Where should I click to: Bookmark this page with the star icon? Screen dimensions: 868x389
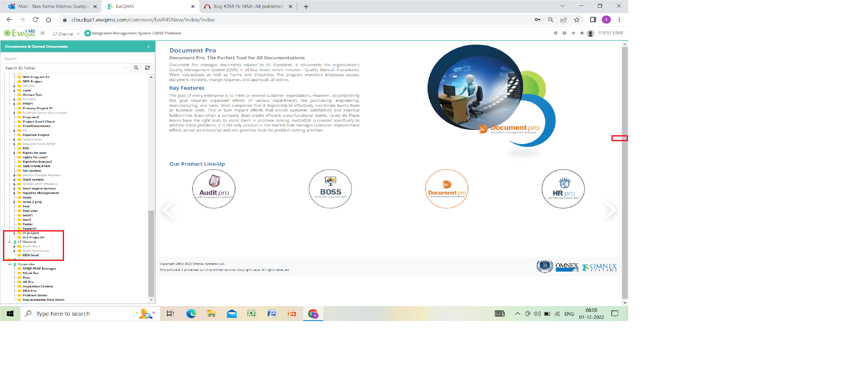(x=577, y=19)
